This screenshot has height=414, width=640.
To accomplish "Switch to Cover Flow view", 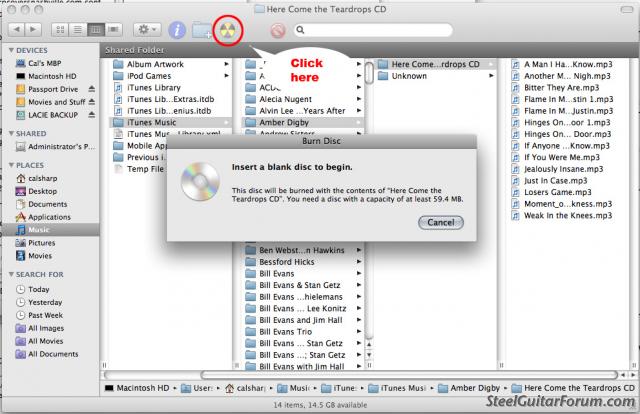I will [113, 31].
